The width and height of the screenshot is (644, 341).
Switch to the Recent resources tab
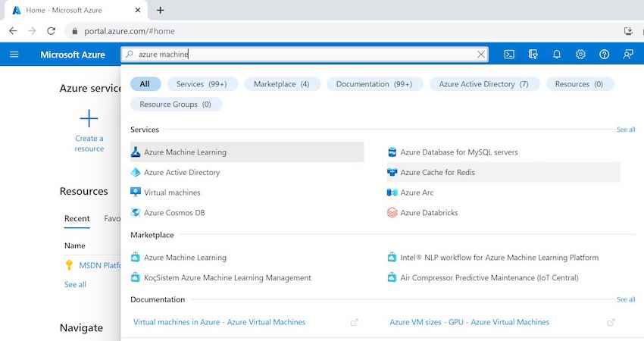[77, 218]
